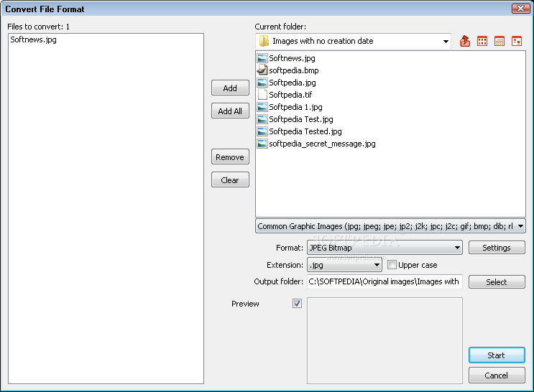Screen dimensions: 534x392
Task: Select Softnews.jpg in Files to convert list
Action: (33, 39)
